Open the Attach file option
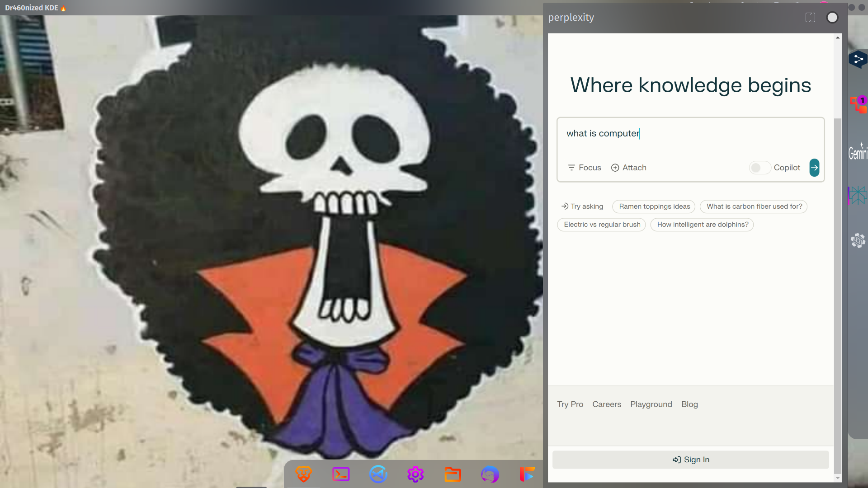Screen dimensions: 868x488 [629, 168]
